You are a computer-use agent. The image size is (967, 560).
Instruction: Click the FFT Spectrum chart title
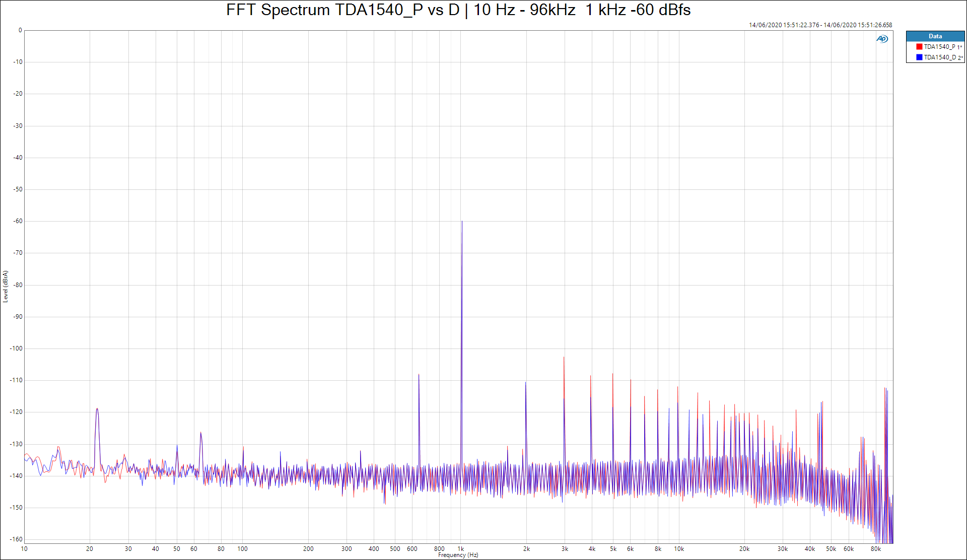coord(458,10)
